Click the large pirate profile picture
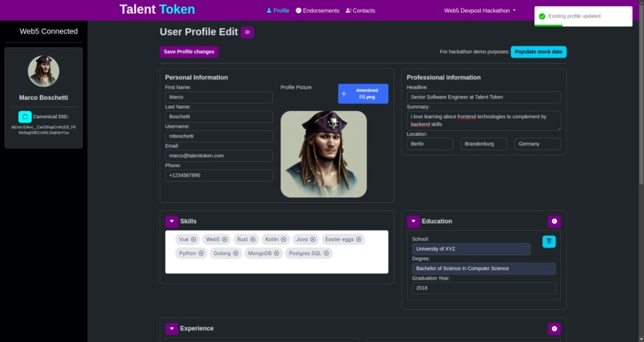This screenshot has height=342, width=644. point(324,154)
